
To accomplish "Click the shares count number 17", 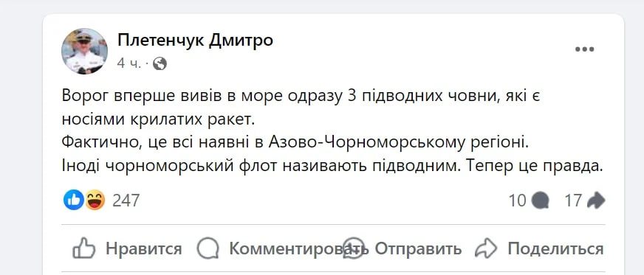I will pyautogui.click(x=573, y=201).
